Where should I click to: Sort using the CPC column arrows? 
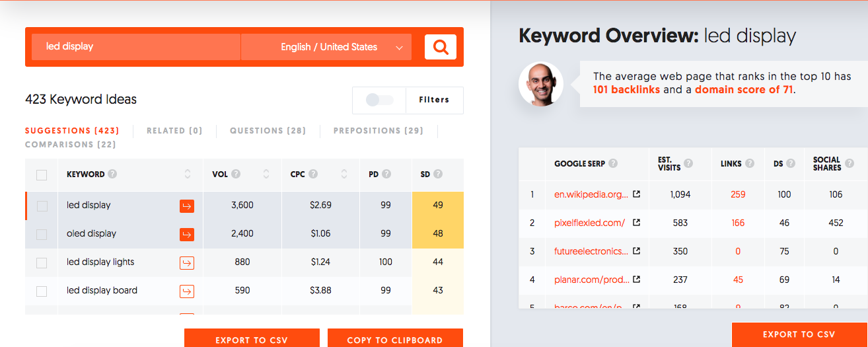click(x=344, y=174)
